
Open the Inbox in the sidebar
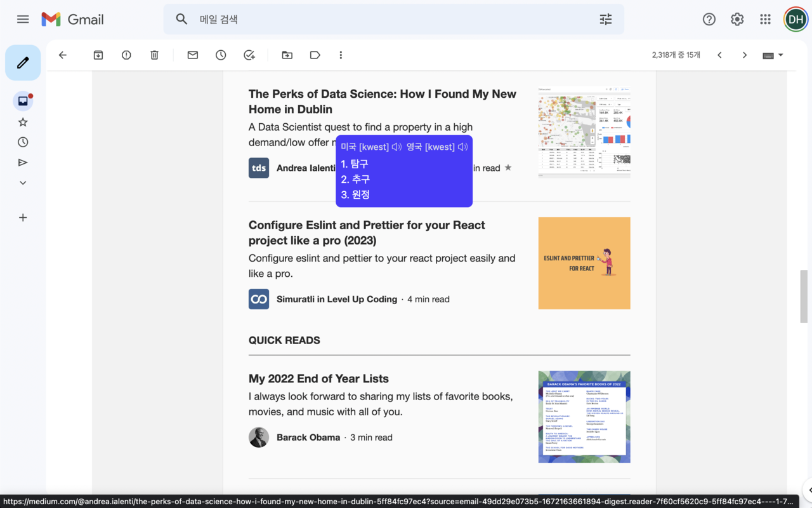click(x=23, y=101)
